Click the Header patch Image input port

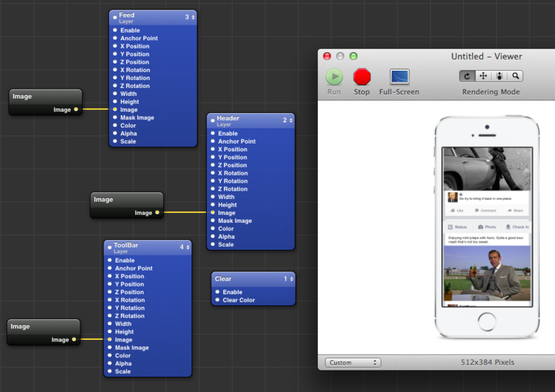[x=213, y=212]
